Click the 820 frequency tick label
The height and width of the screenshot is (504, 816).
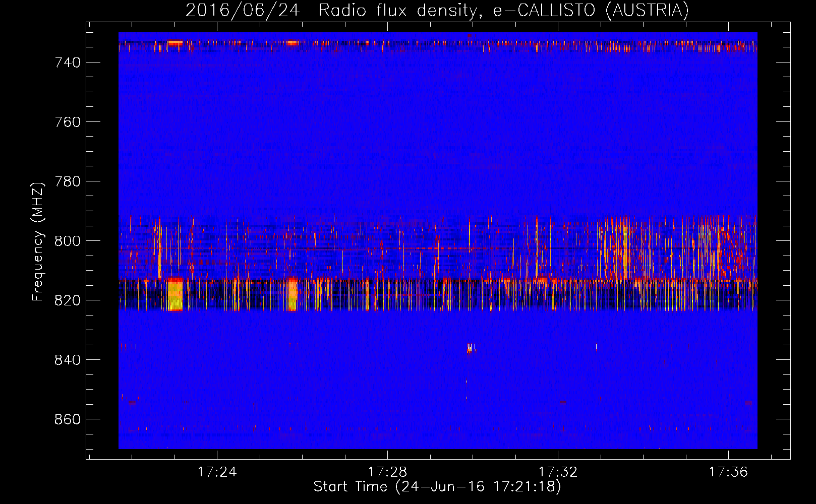pyautogui.click(x=68, y=300)
